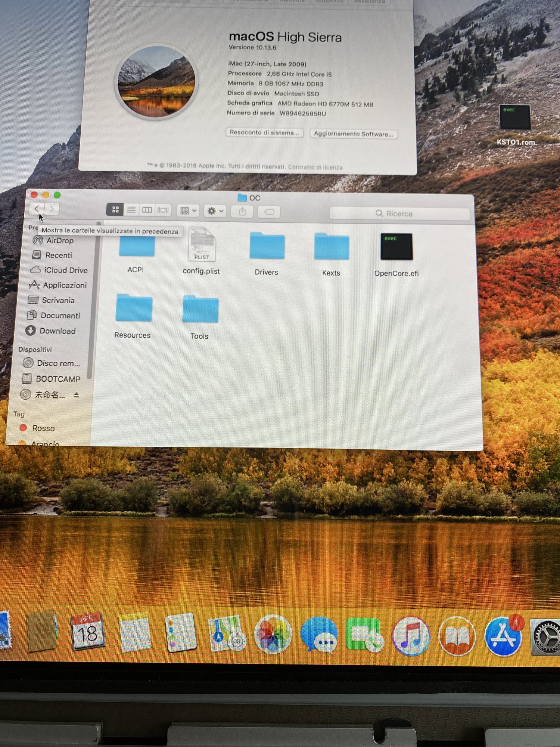Image resolution: width=560 pixels, height=747 pixels.
Task: Switch Finder to list view
Action: point(131,210)
